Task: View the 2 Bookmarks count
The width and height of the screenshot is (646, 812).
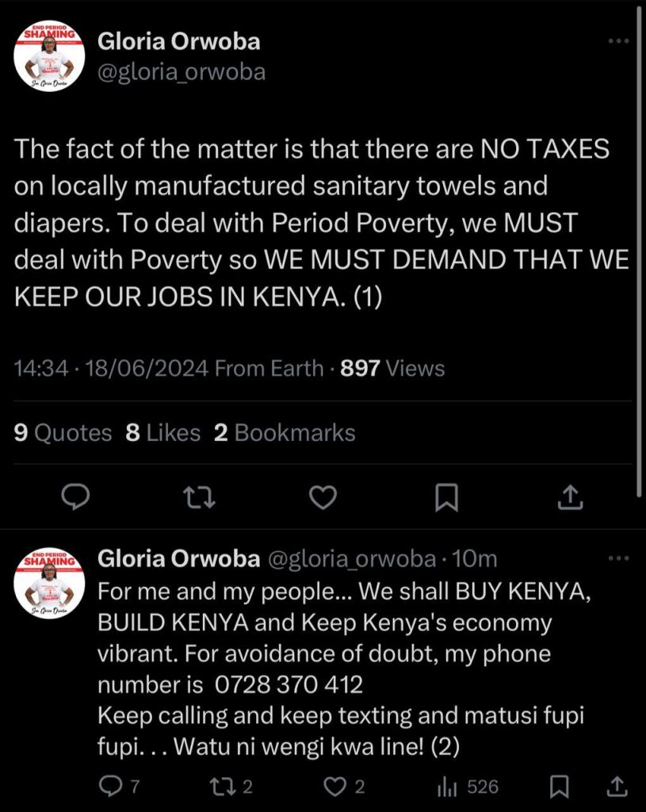Action: click(x=285, y=432)
